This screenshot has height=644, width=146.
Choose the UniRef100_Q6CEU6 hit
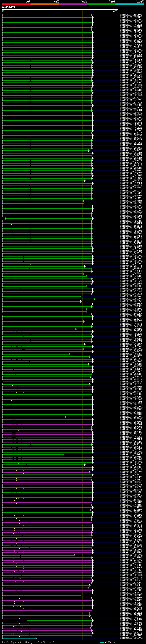131,316
